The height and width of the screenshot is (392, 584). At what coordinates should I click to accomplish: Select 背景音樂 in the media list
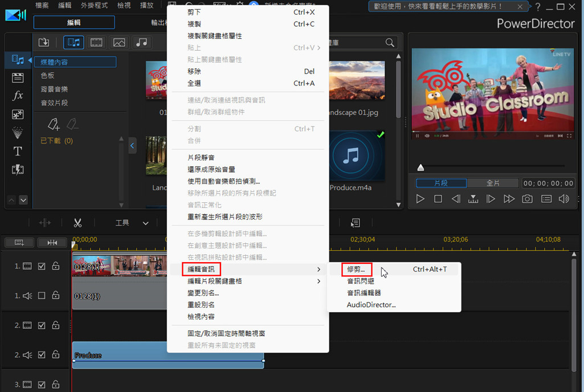pyautogui.click(x=54, y=89)
